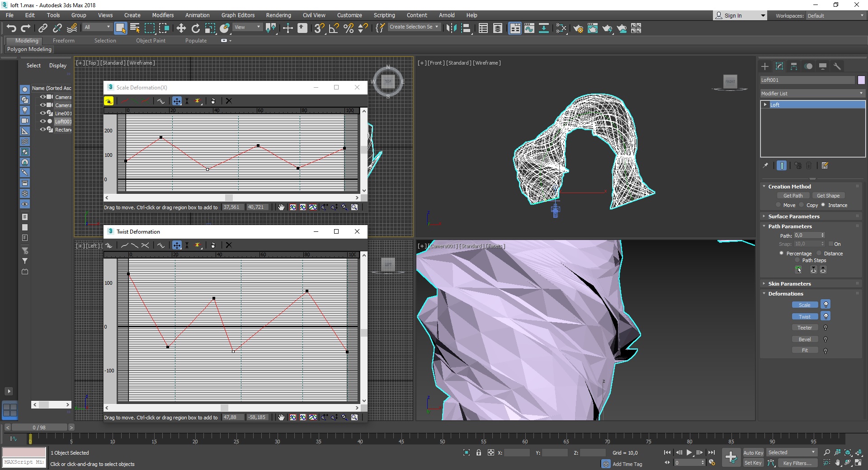Open the reference coordinate View dropdown
This screenshot has width=868, height=470.
[247, 27]
